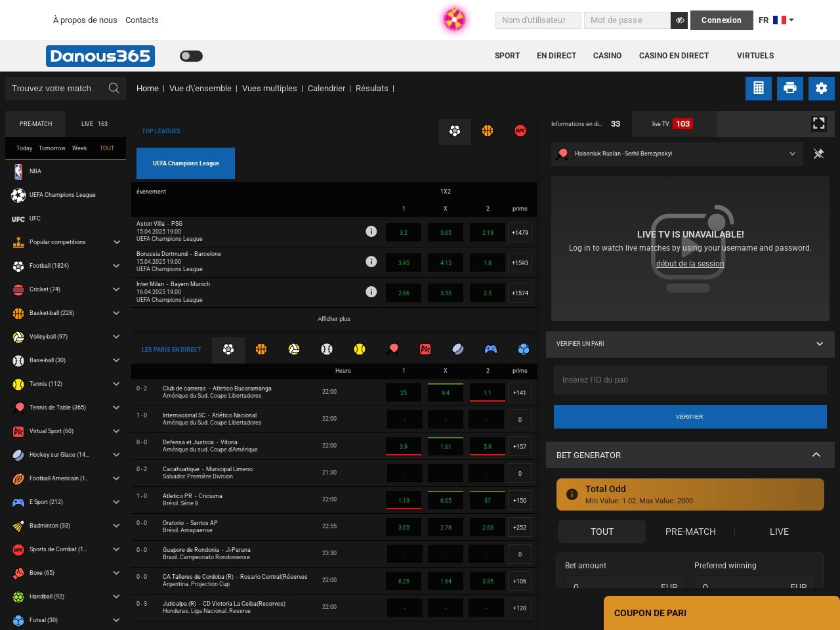This screenshot has height=630, width=840.
Task: Select futsal icon in live bets row
Action: (524, 350)
